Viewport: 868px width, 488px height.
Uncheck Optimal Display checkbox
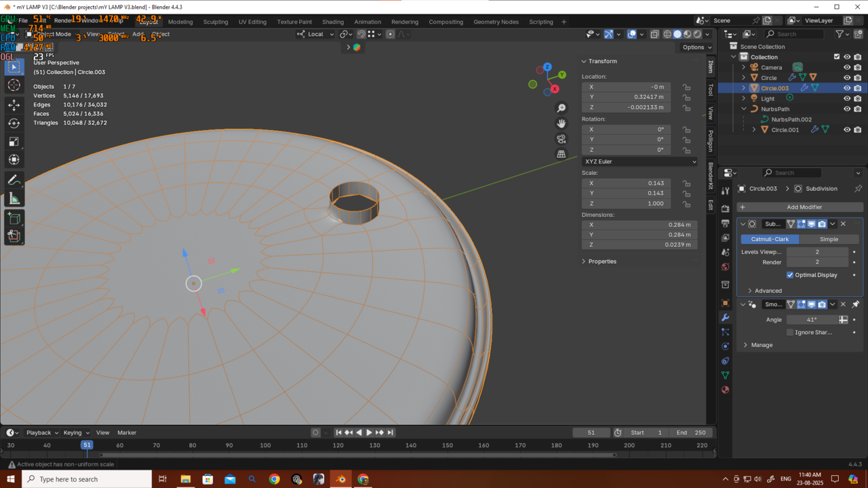790,275
